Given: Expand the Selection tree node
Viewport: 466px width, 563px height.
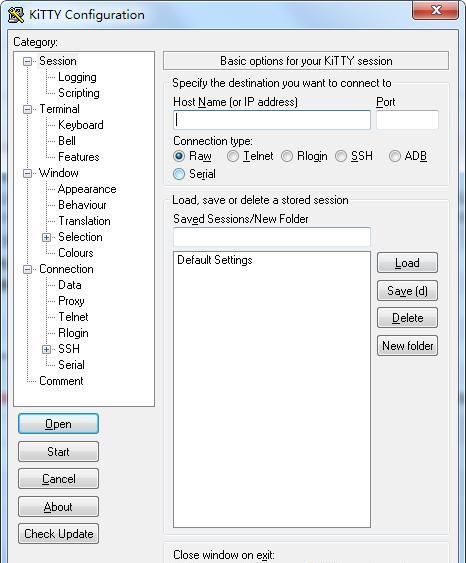Looking at the screenshot, I should pos(46,237).
